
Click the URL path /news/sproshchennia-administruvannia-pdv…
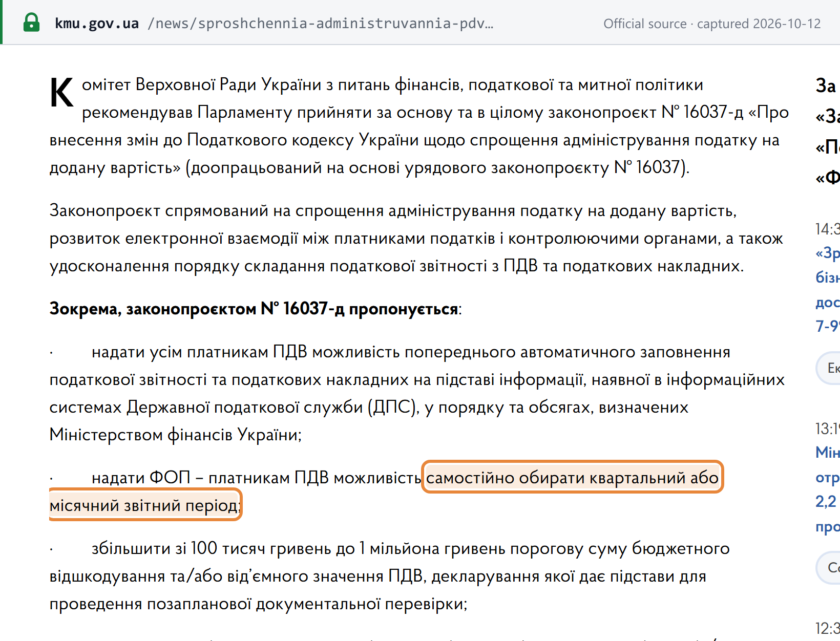point(321,24)
